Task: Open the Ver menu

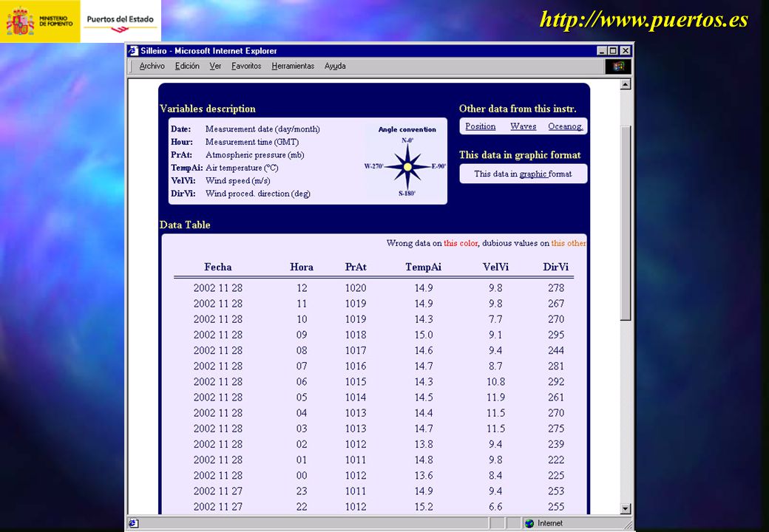Action: pos(215,66)
